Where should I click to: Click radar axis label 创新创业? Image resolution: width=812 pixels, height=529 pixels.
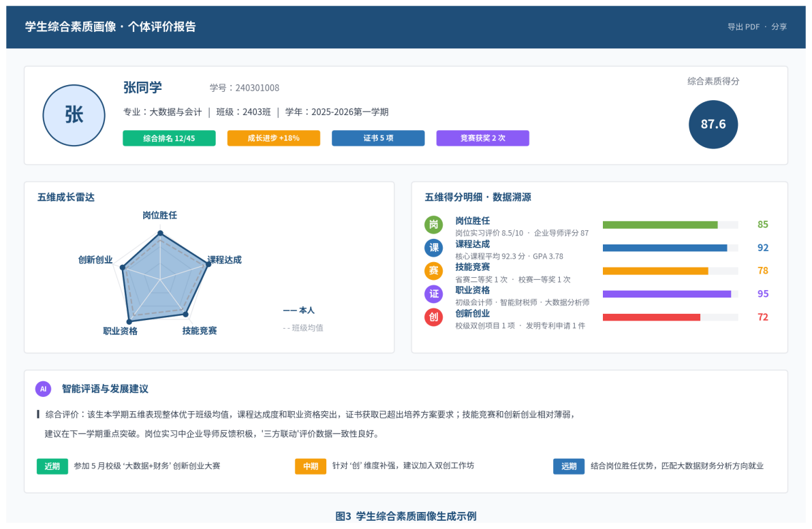[95, 260]
